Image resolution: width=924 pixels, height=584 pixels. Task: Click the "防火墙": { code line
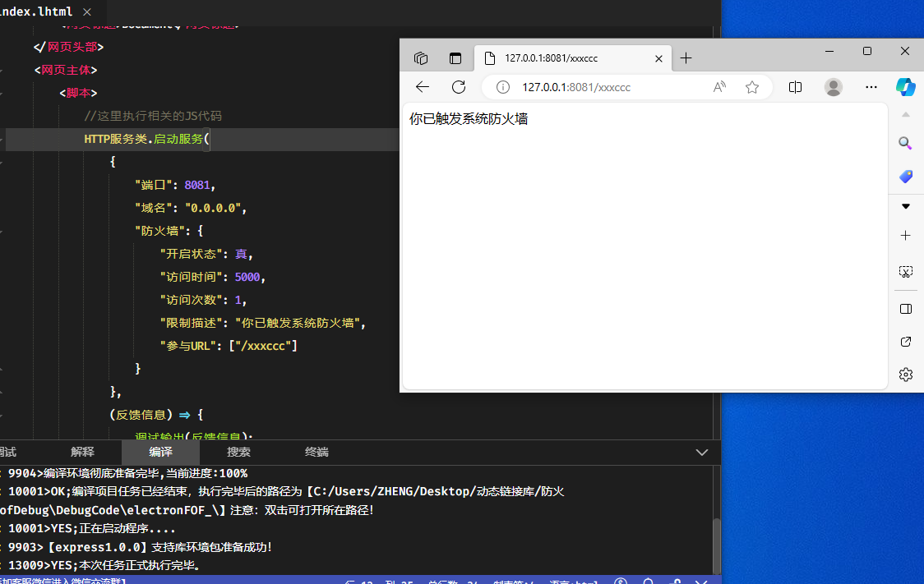pos(169,231)
